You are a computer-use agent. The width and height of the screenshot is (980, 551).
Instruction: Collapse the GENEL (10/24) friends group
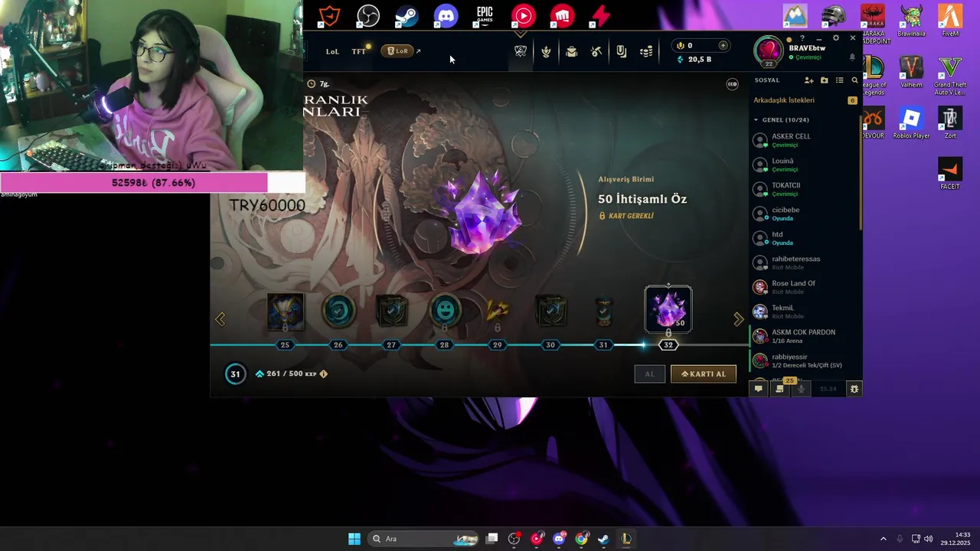(x=782, y=119)
